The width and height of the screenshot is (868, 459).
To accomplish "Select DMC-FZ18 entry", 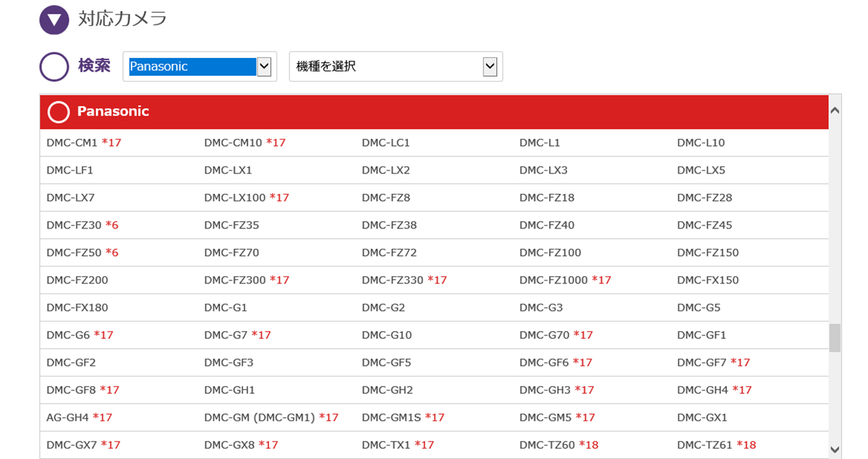I will (x=547, y=198).
